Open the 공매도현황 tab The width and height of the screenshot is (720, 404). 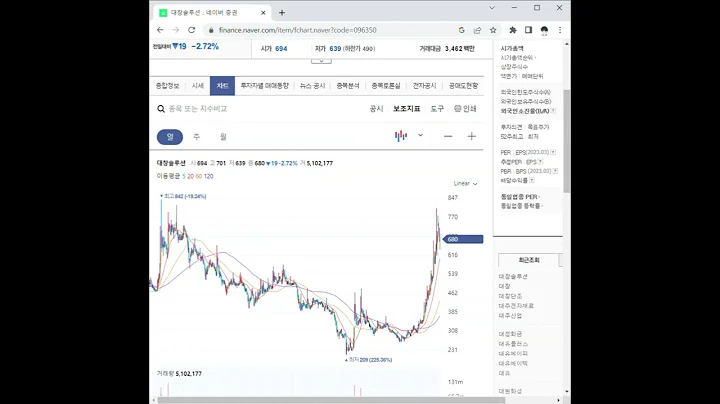click(463, 86)
